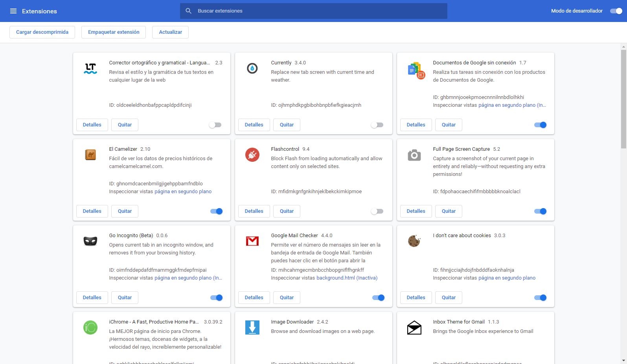Open Google Mail Checker background.html link
The width and height of the screenshot is (627, 364).
tap(347, 278)
